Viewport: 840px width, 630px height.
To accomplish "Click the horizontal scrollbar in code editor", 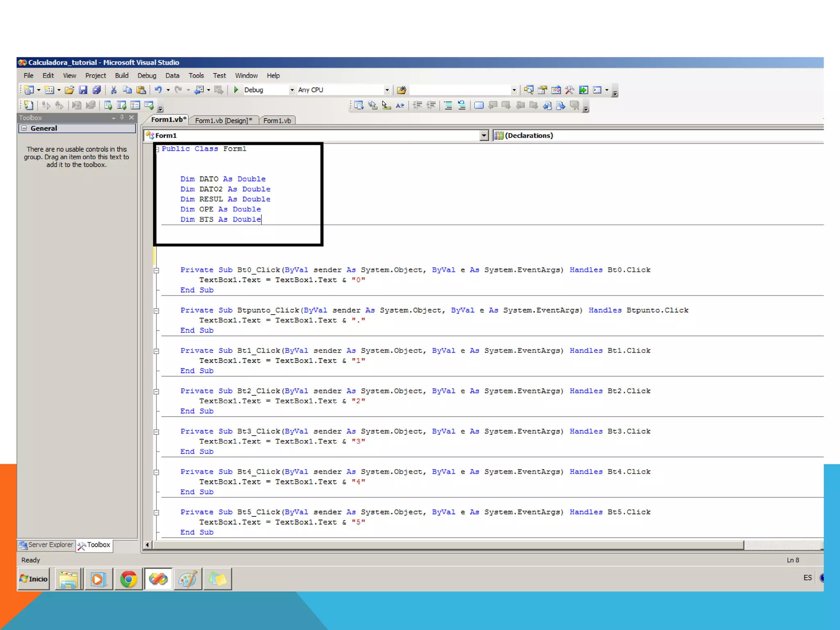I will (x=447, y=545).
